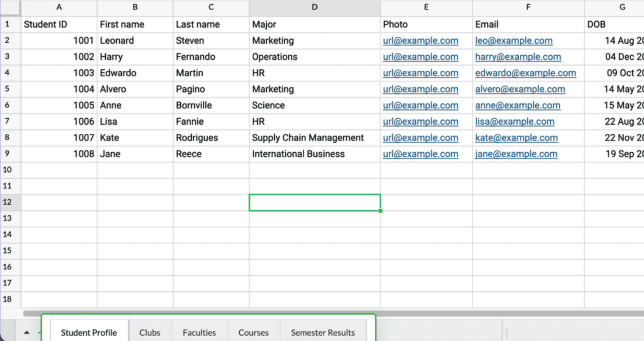Viewport: 644px width, 341px height.
Task: Click the up-arrow icon near sheet tabs
Action: click(x=26, y=332)
